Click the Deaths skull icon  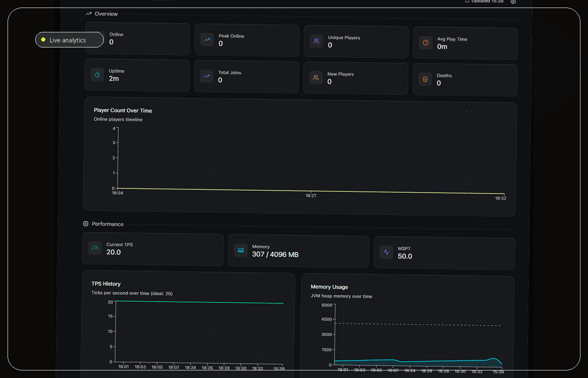[x=425, y=79]
